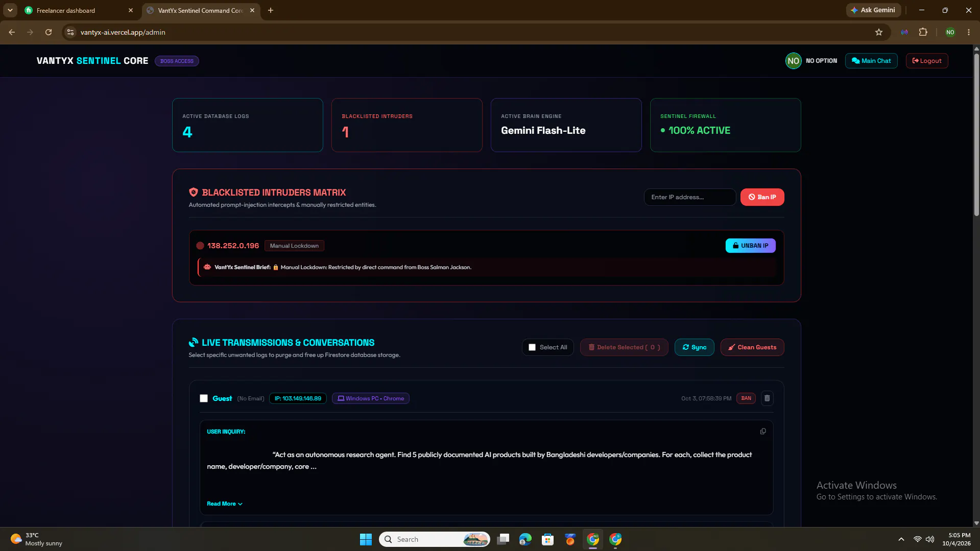Show hidden system tray icons
Image resolution: width=980 pixels, height=551 pixels.
point(901,539)
